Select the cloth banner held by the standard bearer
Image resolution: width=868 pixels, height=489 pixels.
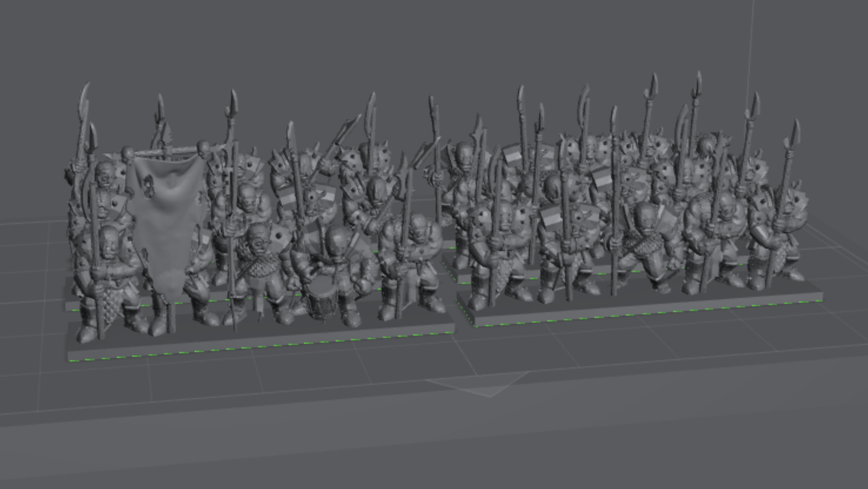(167, 226)
